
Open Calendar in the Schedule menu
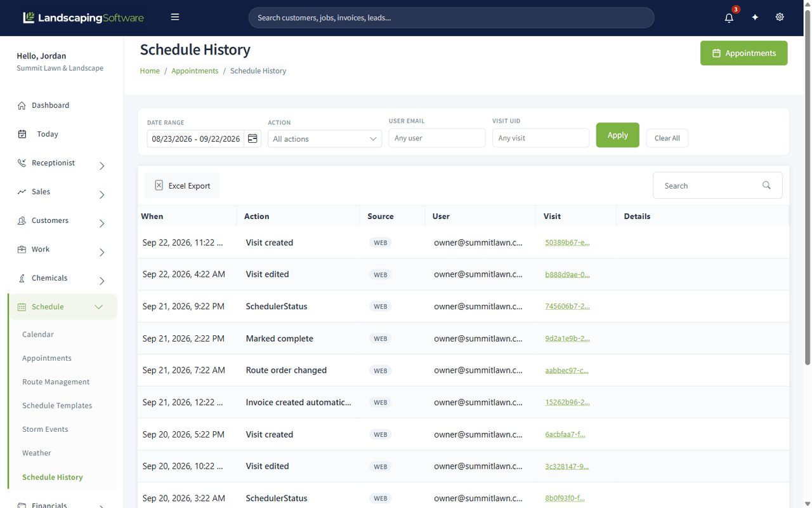38,334
